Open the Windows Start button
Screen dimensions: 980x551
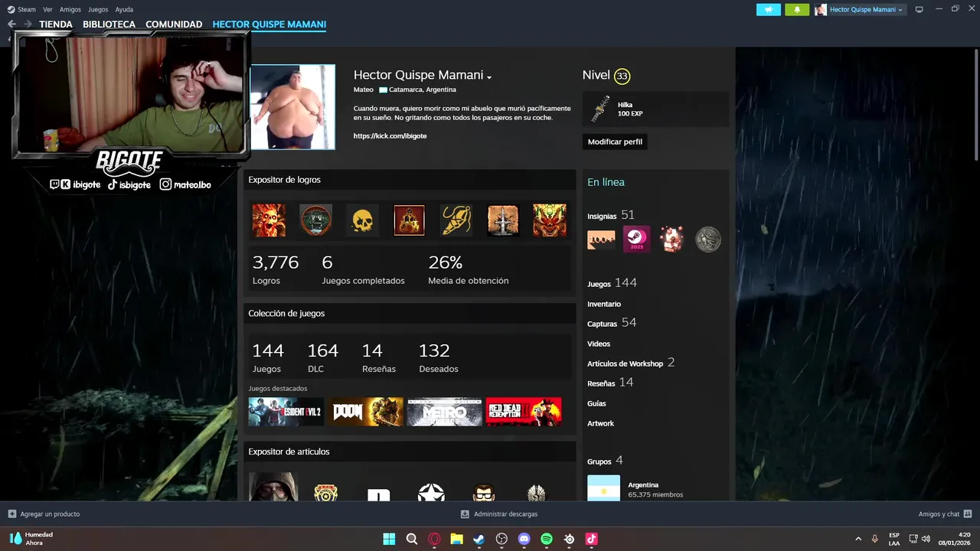389,539
